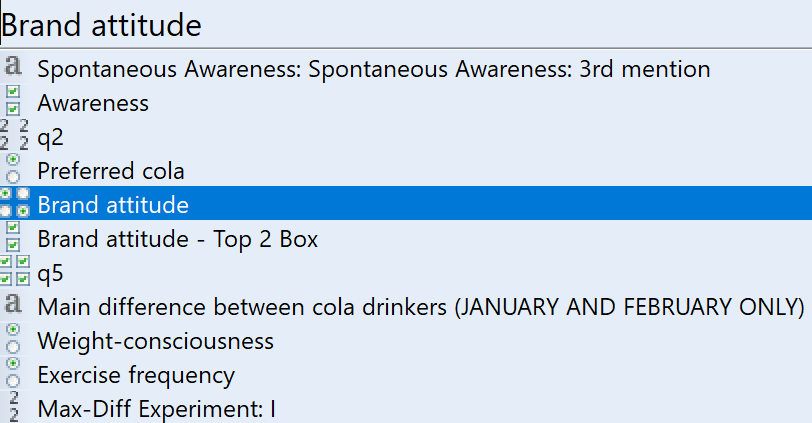Viewport: 812px width, 423px height.
Task: Click the numeric icon beside Max-Diff Experiment
Action: click(x=13, y=406)
